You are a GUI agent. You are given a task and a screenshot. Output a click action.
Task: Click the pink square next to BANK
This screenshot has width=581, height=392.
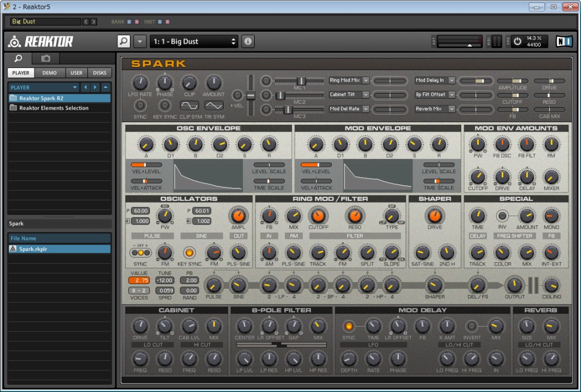point(137,22)
